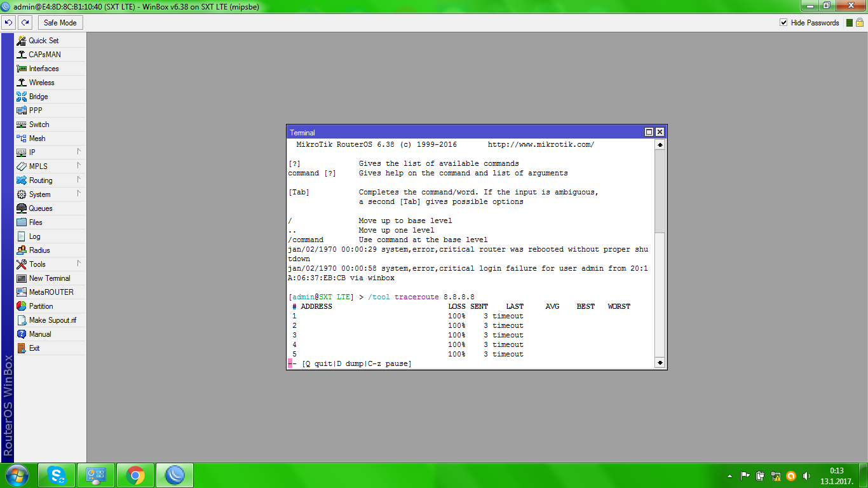Expand the IP submenu

click(x=50, y=152)
